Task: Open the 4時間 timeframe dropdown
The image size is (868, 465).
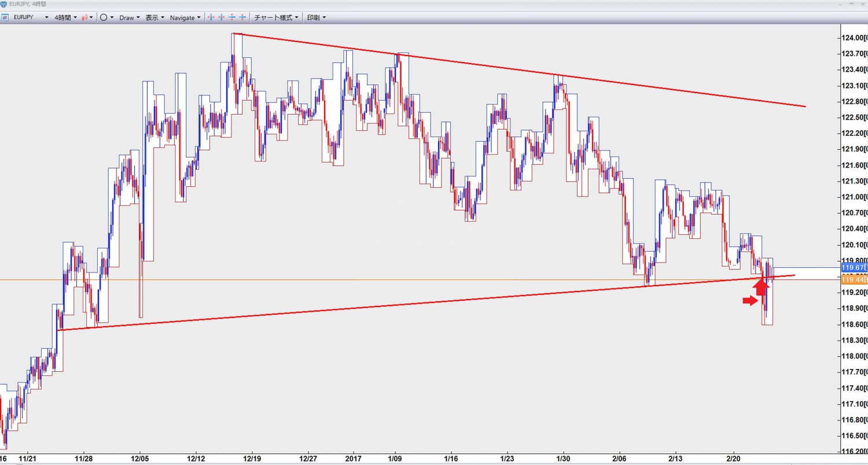Action: click(65, 17)
